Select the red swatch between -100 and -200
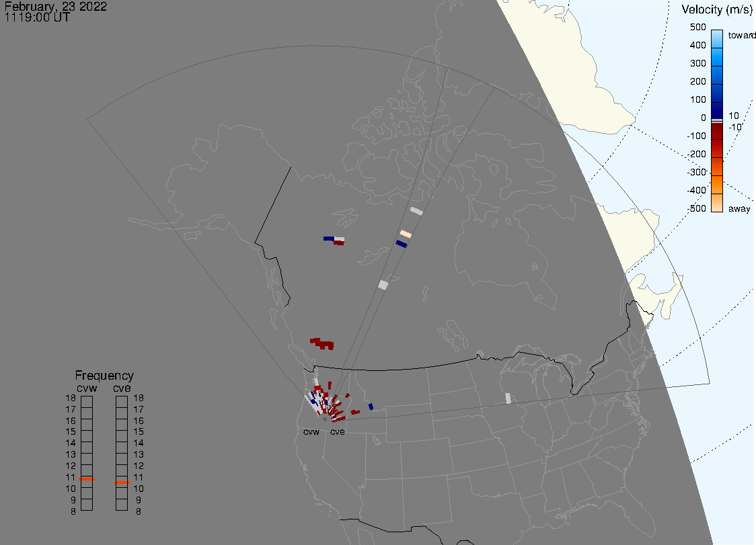This screenshot has width=756, height=545. point(717,149)
